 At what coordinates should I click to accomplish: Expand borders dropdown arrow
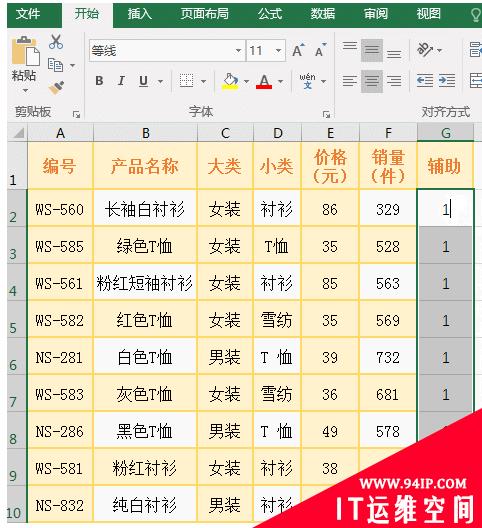[x=203, y=81]
